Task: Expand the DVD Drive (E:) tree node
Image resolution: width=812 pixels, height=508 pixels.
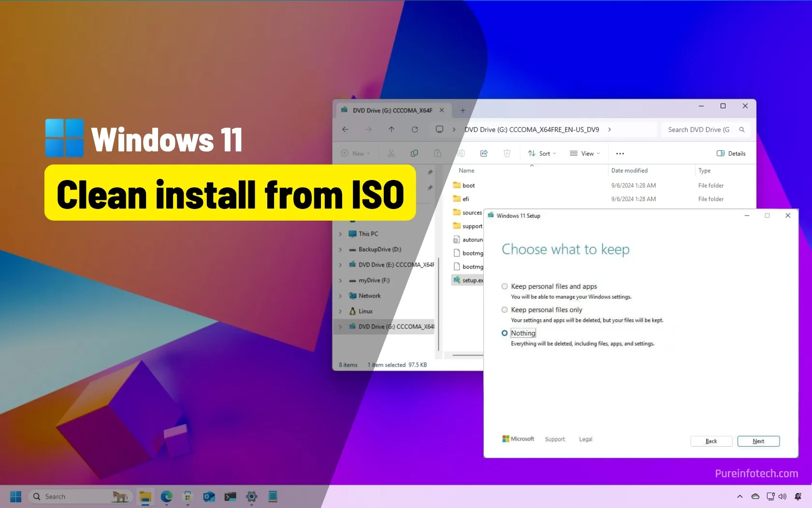Action: point(340,265)
